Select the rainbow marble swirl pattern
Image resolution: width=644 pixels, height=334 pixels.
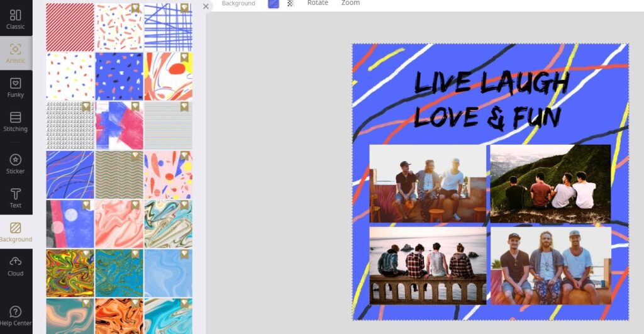tap(70, 273)
